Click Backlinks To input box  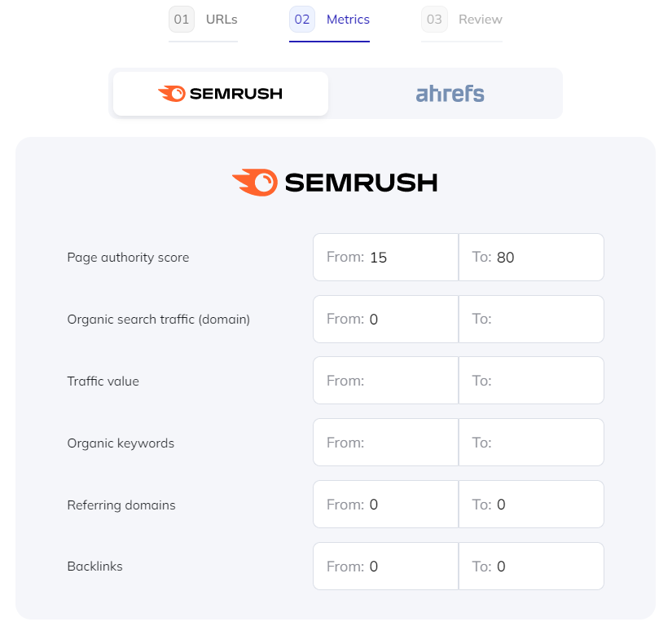point(531,567)
